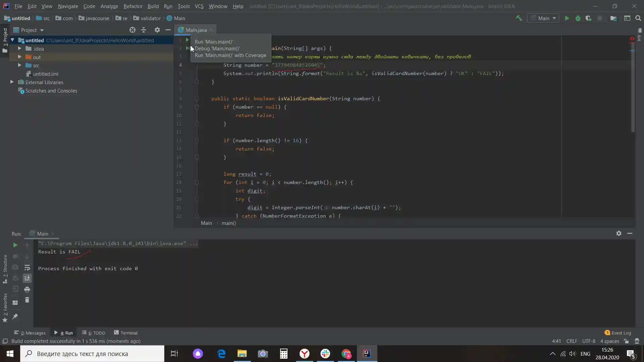Start debugging with the bug icon
Viewport: 644px width, 362px height.
tap(578, 18)
